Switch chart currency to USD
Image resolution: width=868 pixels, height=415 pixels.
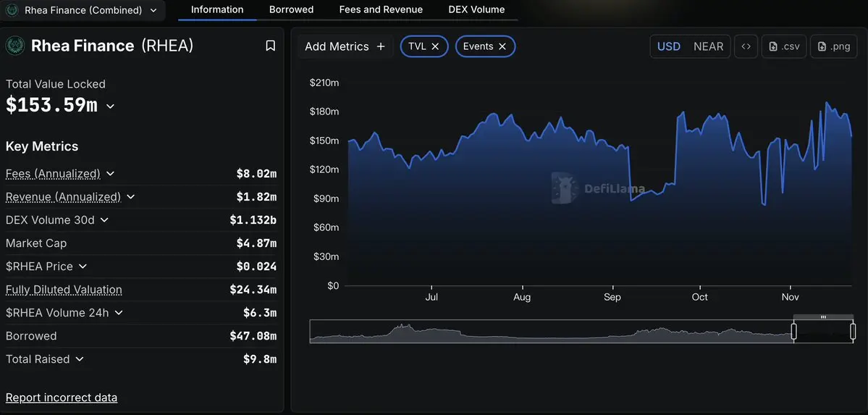669,46
